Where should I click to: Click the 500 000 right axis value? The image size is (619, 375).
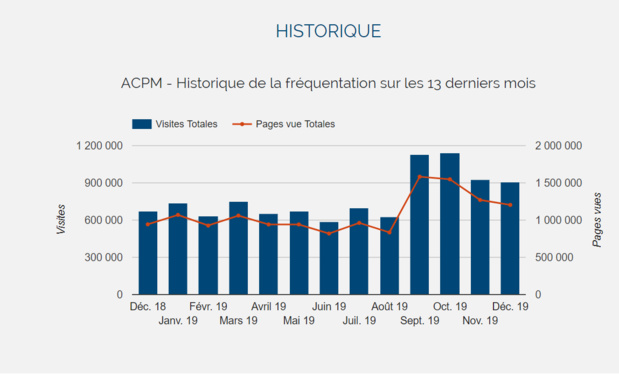point(554,257)
